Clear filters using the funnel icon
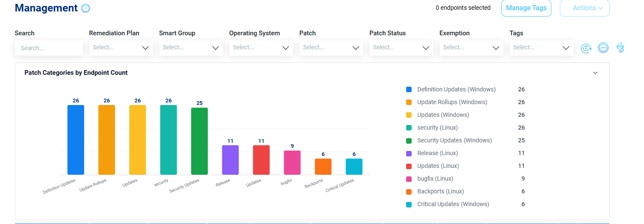 (x=620, y=48)
